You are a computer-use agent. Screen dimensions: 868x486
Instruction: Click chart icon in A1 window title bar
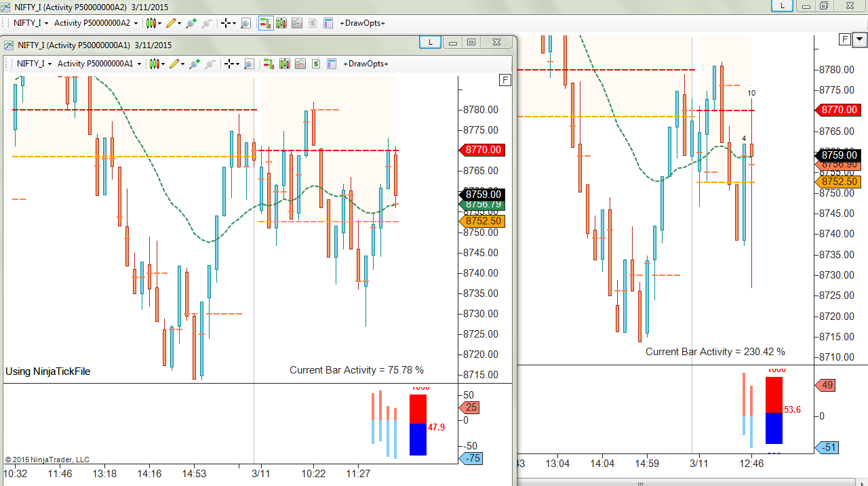point(9,45)
